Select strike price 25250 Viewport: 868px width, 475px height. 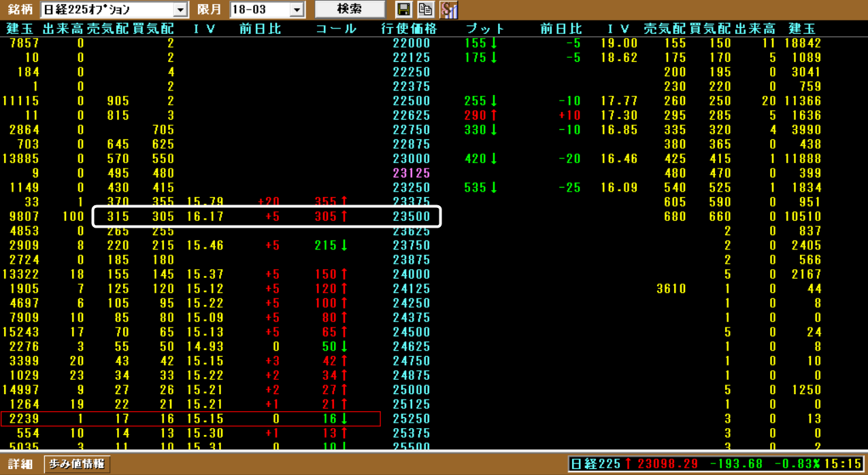412,419
